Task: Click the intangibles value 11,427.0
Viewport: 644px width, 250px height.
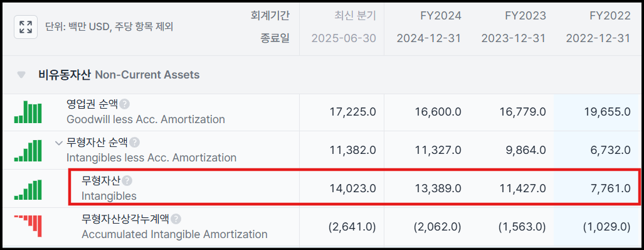Action: (x=523, y=188)
